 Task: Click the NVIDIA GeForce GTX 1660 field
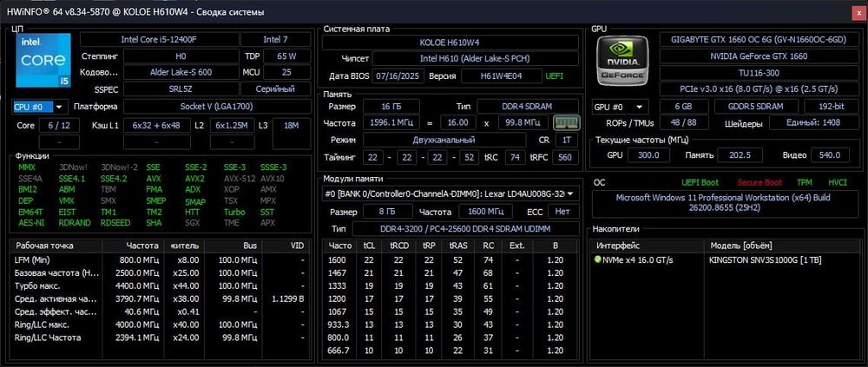[x=758, y=56]
